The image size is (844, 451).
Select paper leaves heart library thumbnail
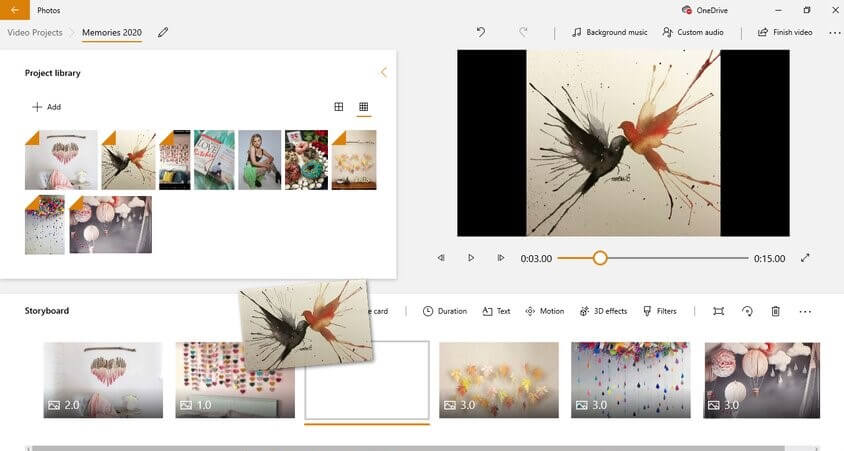[354, 160]
